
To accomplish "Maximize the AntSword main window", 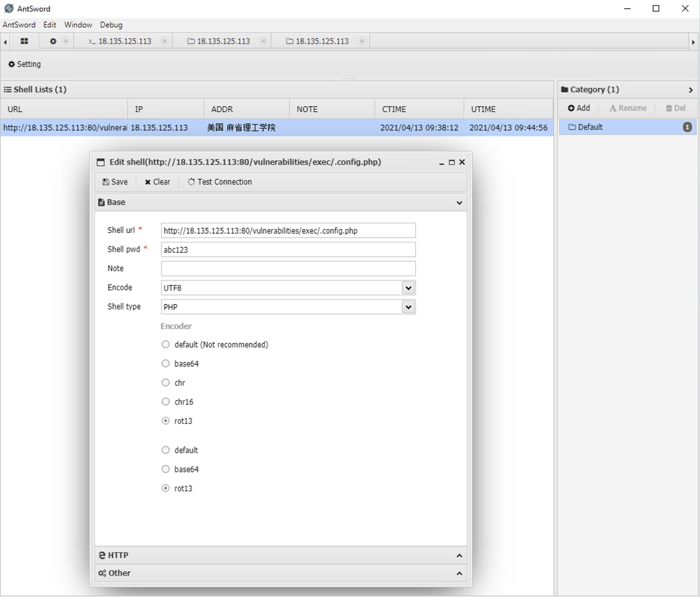I will pyautogui.click(x=656, y=9).
